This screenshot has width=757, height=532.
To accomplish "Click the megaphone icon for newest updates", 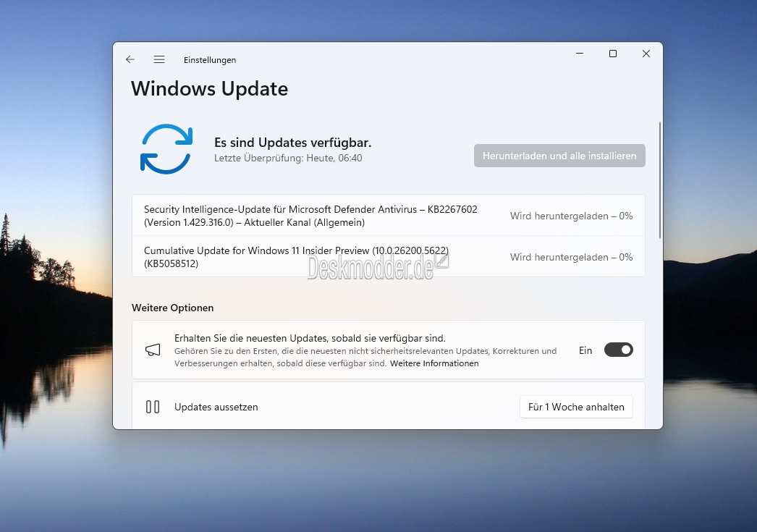I will (153, 350).
